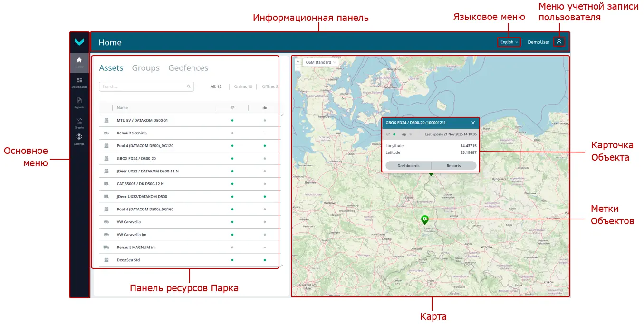The image size is (644, 324).
Task: Zoom in using the map plus control
Action: pyautogui.click(x=297, y=61)
